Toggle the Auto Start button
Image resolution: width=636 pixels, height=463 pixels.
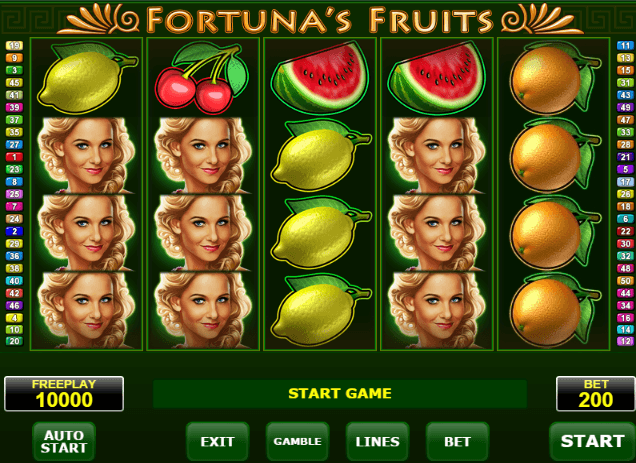[64, 441]
